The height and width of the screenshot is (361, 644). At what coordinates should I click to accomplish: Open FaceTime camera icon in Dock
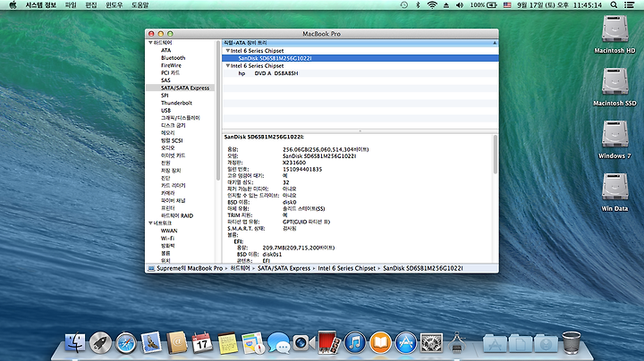tap(304, 342)
